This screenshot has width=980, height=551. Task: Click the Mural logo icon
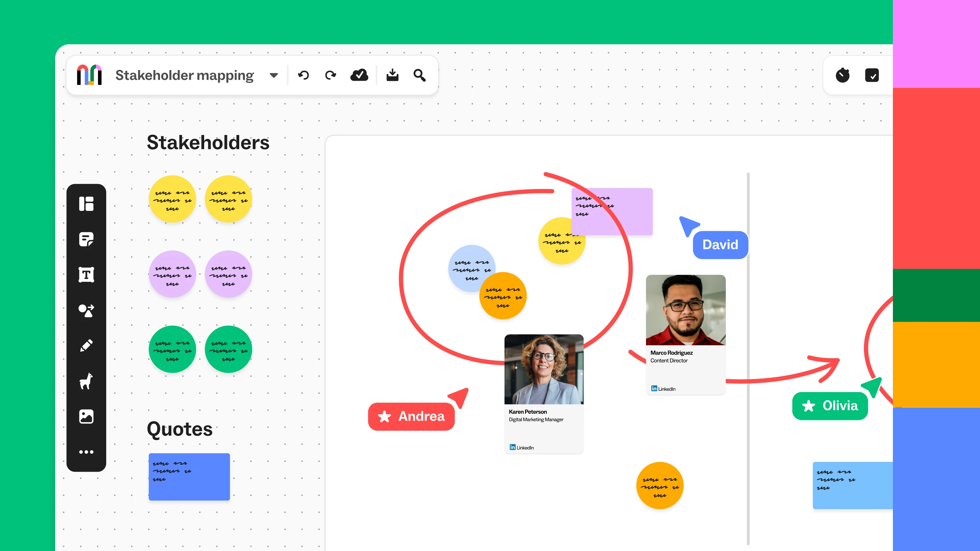[89, 75]
